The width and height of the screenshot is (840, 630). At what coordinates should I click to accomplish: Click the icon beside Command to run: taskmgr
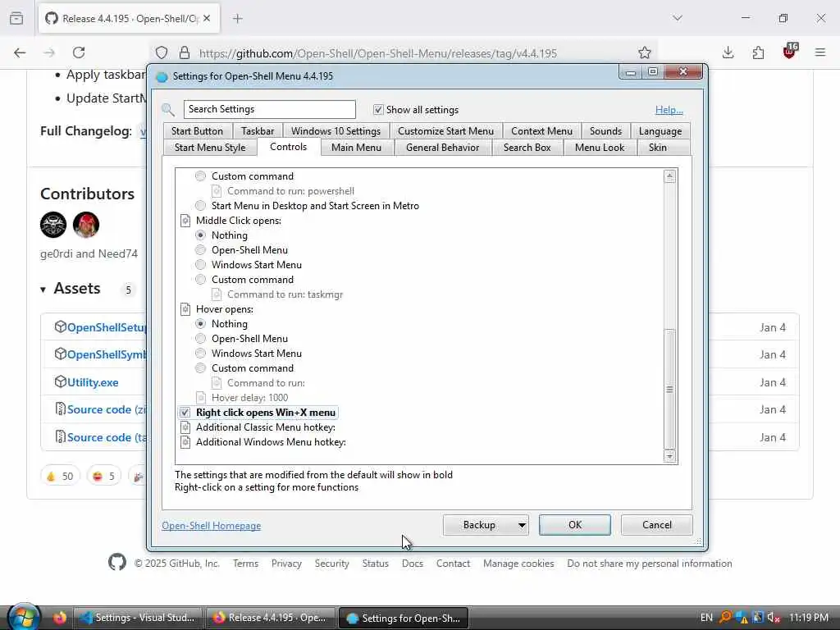pyautogui.click(x=217, y=294)
